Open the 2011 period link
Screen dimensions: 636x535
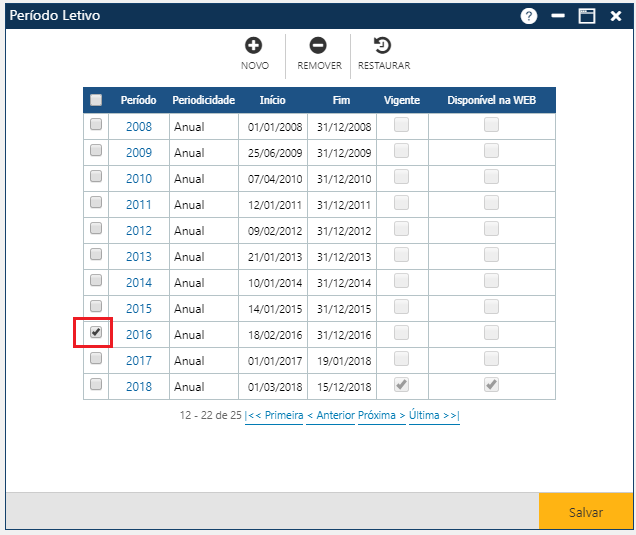point(139,205)
